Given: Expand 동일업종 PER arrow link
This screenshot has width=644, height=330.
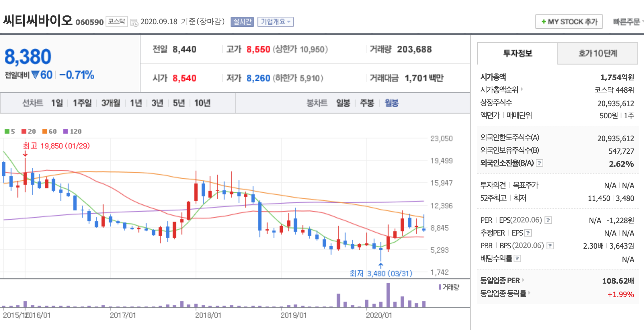Looking at the screenshot, I should point(523,280).
